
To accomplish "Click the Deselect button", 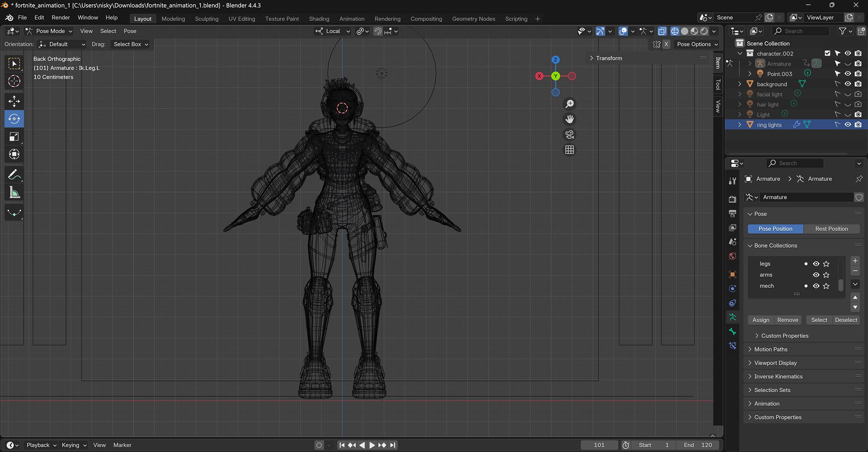I will (846, 320).
